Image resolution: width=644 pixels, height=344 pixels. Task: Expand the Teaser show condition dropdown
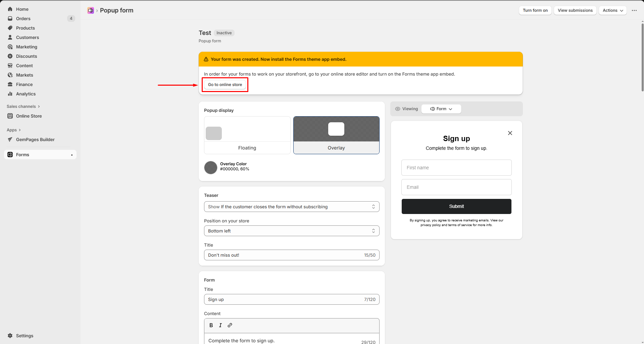291,207
